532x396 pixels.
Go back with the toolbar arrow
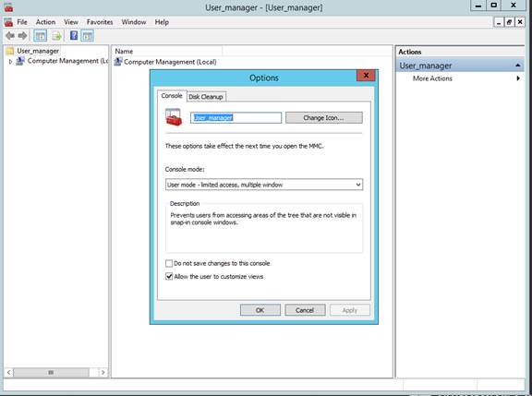10,36
